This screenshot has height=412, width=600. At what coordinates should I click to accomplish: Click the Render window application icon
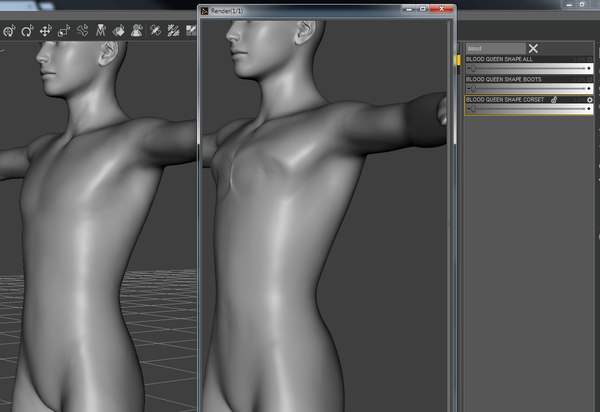pyautogui.click(x=205, y=11)
